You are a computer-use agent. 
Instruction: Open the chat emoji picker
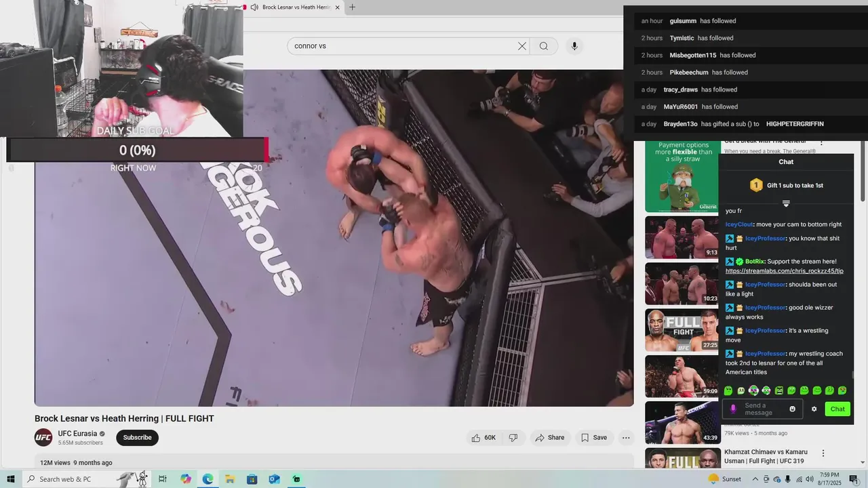click(x=792, y=409)
